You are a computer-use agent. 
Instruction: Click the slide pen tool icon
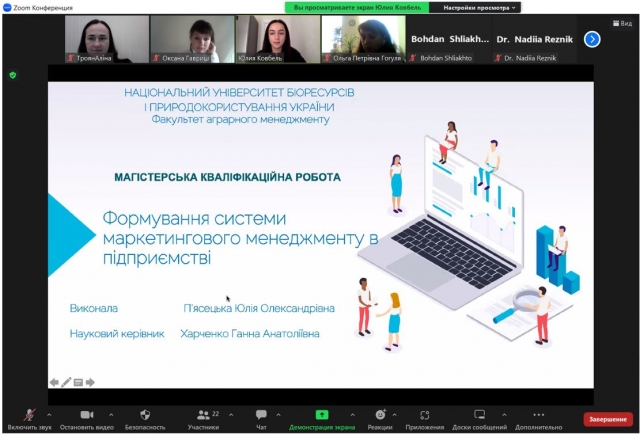pyautogui.click(x=66, y=383)
